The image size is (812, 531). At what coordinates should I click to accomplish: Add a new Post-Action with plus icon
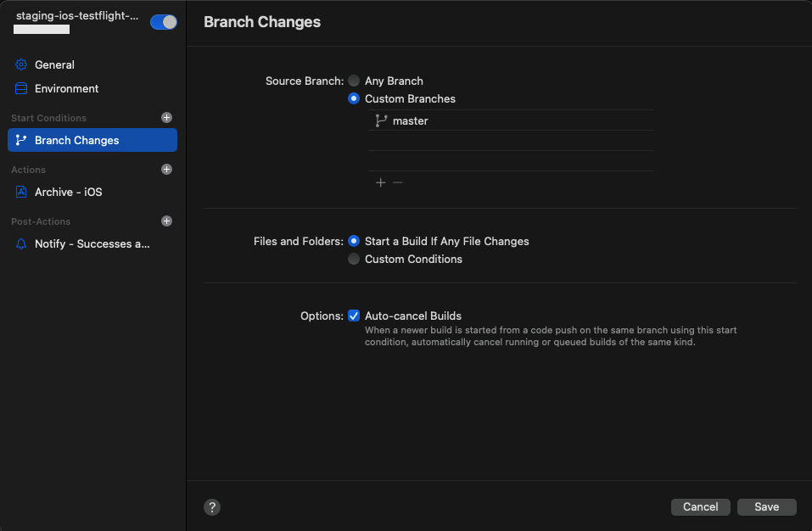[x=166, y=221]
